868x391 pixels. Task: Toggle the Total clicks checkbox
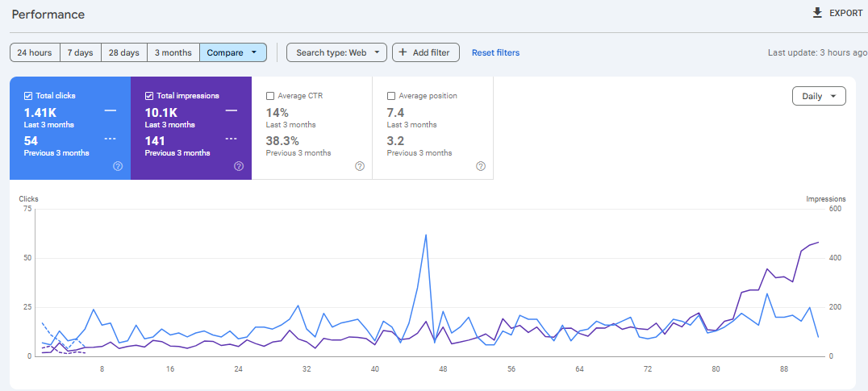pyautogui.click(x=28, y=96)
